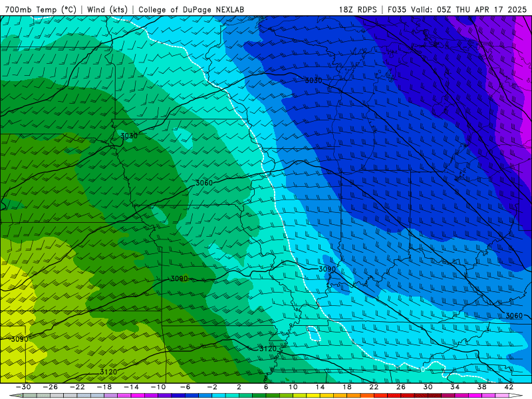Click the 'Wind (kts)' header label

107,9
